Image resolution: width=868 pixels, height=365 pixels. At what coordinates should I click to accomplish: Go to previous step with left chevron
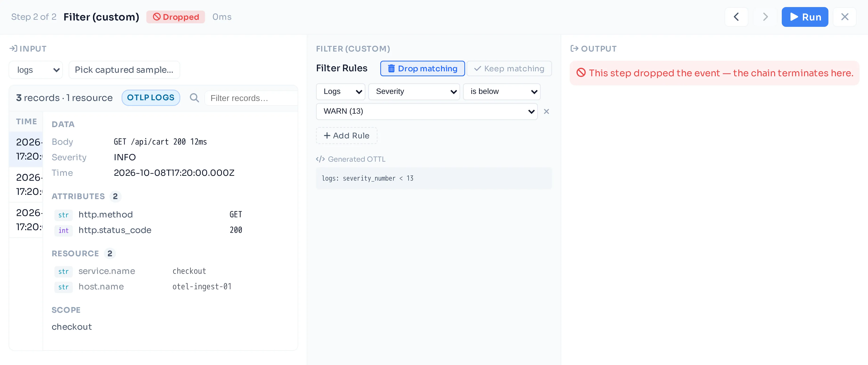(x=736, y=17)
